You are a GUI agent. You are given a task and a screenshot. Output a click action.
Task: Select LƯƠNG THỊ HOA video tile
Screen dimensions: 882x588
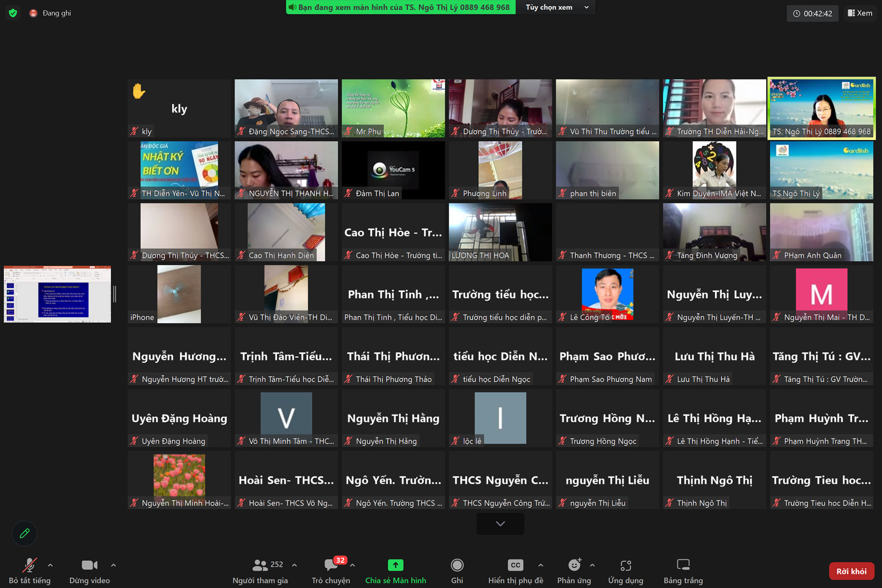click(500, 232)
